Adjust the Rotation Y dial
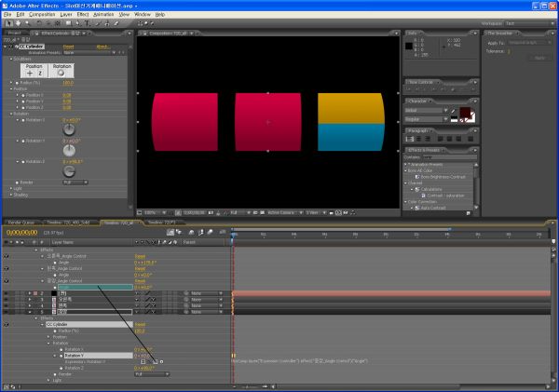Image resolution: width=559 pixels, height=392 pixels. tap(69, 151)
